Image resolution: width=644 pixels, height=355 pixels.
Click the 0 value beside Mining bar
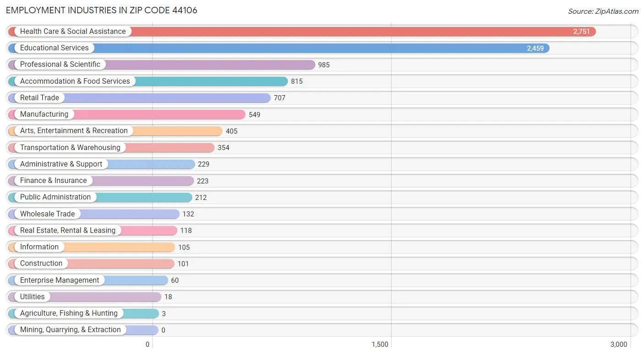(x=163, y=330)
